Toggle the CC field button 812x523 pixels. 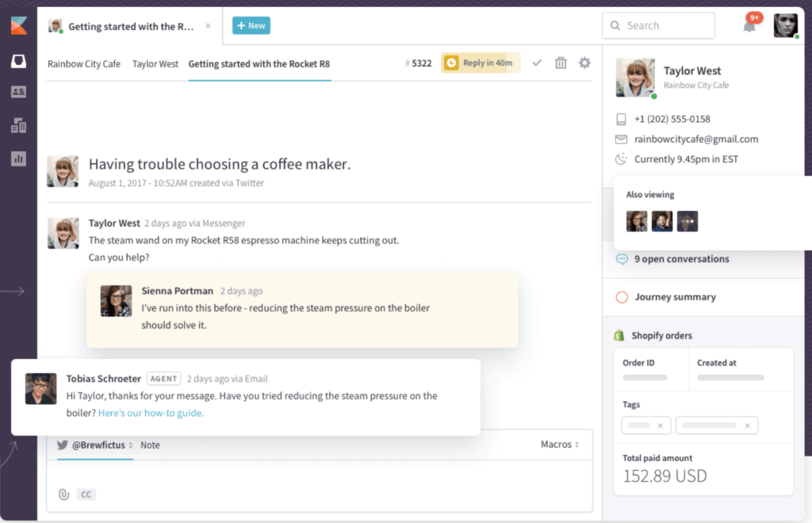(86, 494)
